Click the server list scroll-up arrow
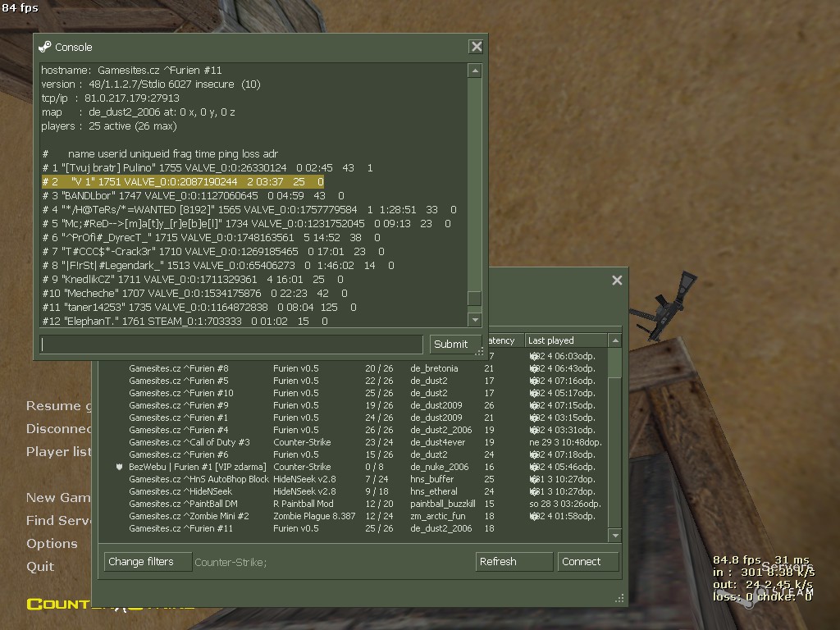The height and width of the screenshot is (630, 840). (x=615, y=340)
